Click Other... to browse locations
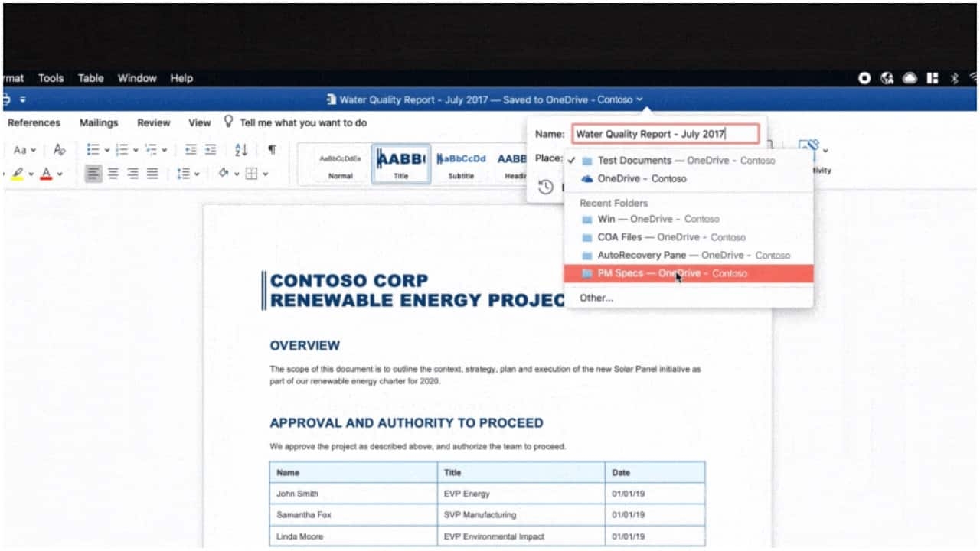This screenshot has height=551, width=980. (x=596, y=298)
